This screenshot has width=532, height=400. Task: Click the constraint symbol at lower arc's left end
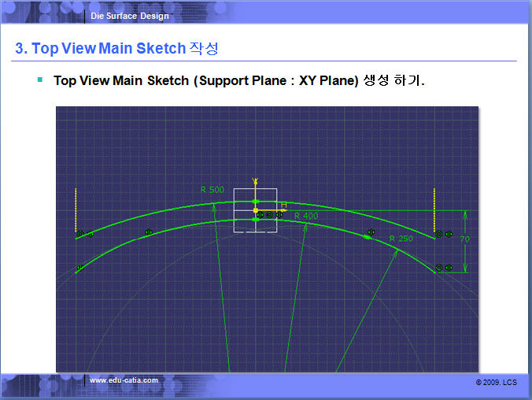(79, 268)
